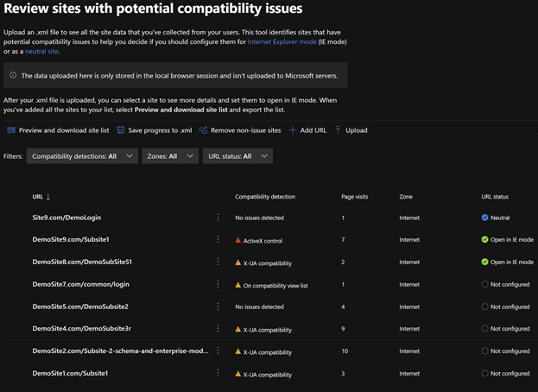Click the Upload arrow icon
Screen dimensions: 538x392
(338, 130)
